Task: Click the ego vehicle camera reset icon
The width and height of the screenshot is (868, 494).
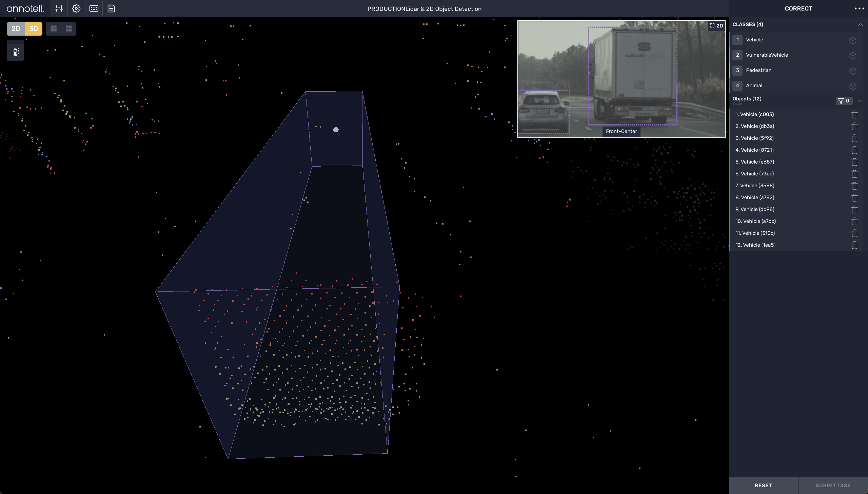Action: (x=15, y=52)
